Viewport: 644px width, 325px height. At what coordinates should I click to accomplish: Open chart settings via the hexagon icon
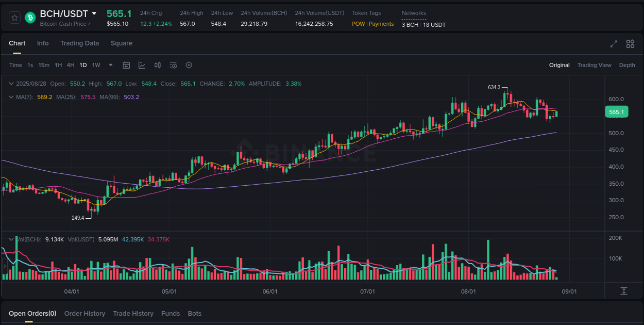click(x=189, y=65)
